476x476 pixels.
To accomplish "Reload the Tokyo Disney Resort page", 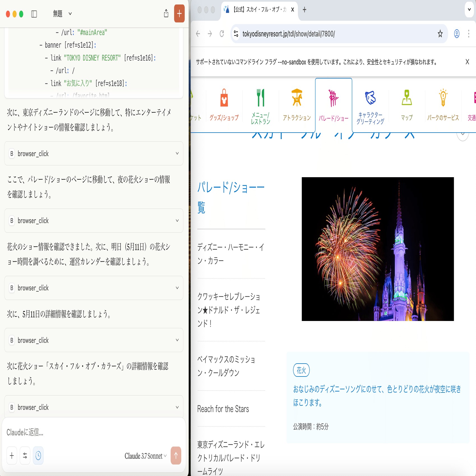I will pyautogui.click(x=222, y=34).
